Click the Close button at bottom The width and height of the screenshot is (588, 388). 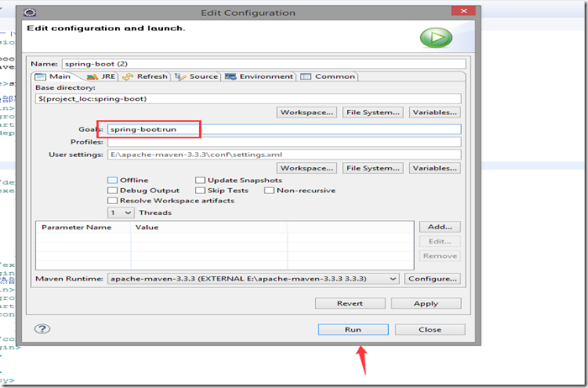coord(430,329)
